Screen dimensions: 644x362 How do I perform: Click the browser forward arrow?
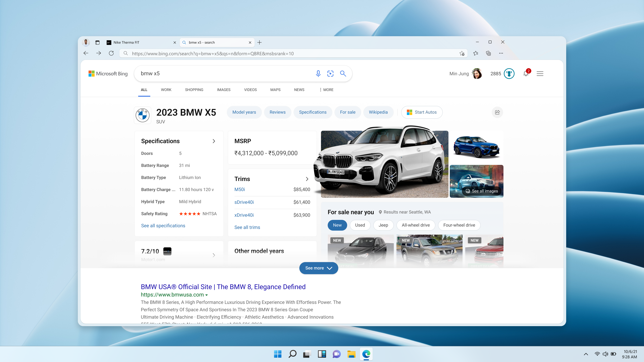(98, 53)
